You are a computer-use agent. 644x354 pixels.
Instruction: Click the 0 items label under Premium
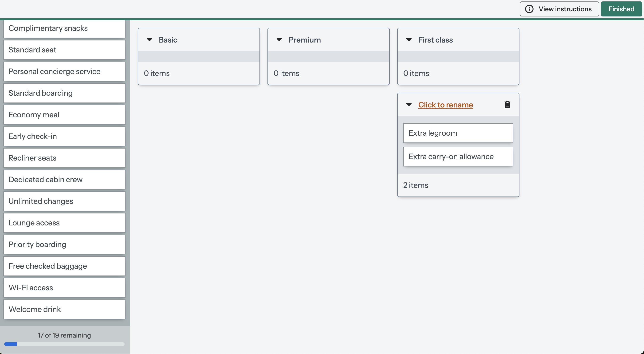point(287,74)
